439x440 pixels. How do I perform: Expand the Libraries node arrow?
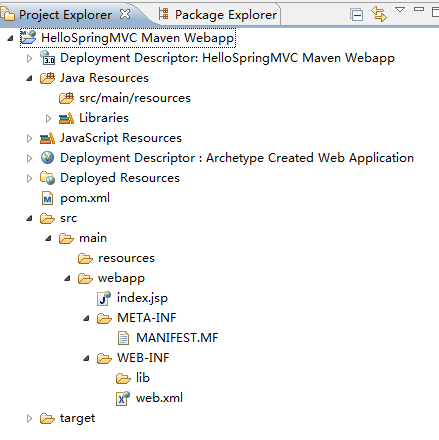48,118
